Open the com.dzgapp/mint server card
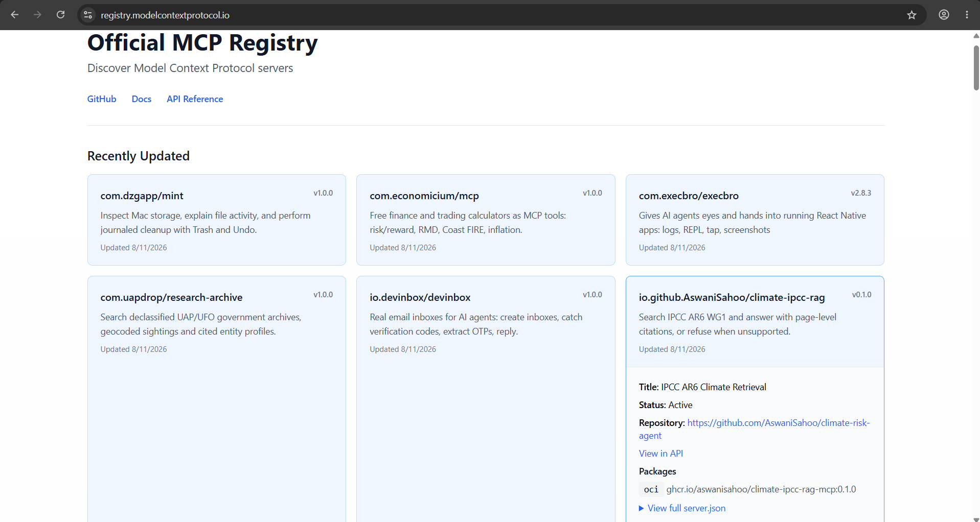 (x=217, y=220)
